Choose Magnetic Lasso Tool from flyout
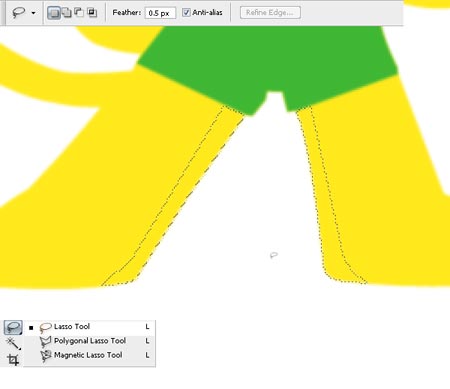 [89, 355]
